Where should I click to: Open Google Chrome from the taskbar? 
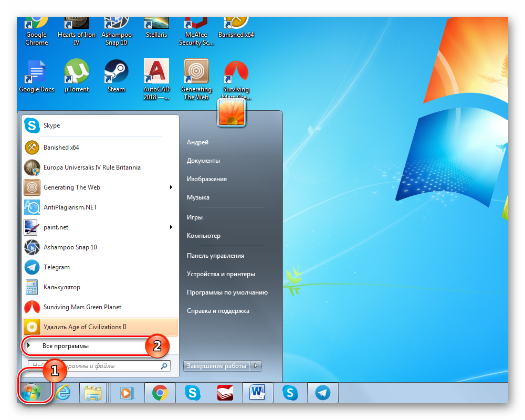point(160,393)
